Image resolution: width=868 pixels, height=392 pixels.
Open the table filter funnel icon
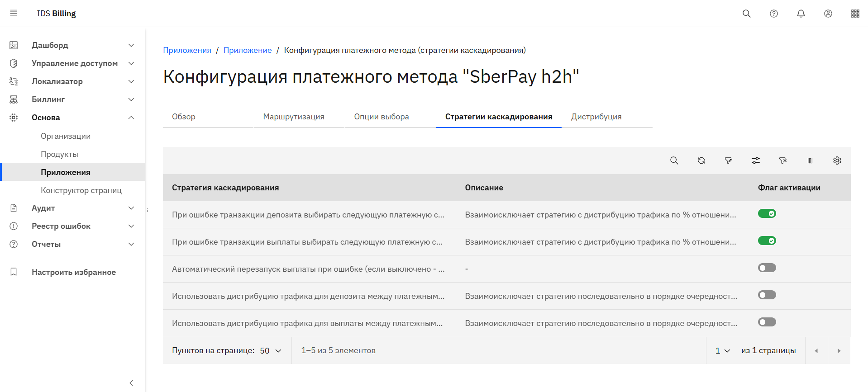pyautogui.click(x=728, y=161)
